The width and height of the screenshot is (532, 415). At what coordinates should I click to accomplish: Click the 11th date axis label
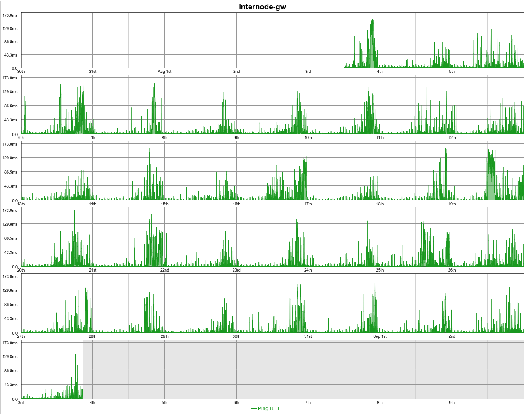coord(380,138)
